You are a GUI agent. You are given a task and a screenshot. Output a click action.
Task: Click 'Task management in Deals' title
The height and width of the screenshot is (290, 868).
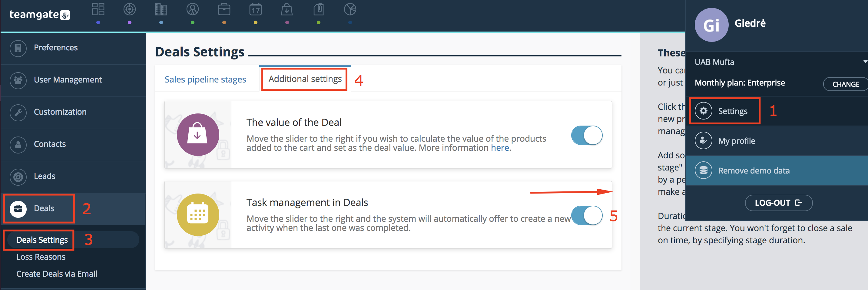tap(307, 202)
